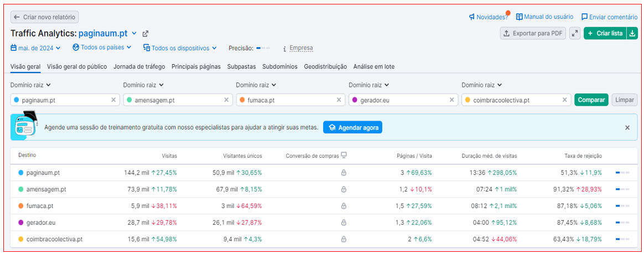The height and width of the screenshot is (254, 644).
Task: Click the purple color dot for gerador.eu
Action: [x=354, y=100]
